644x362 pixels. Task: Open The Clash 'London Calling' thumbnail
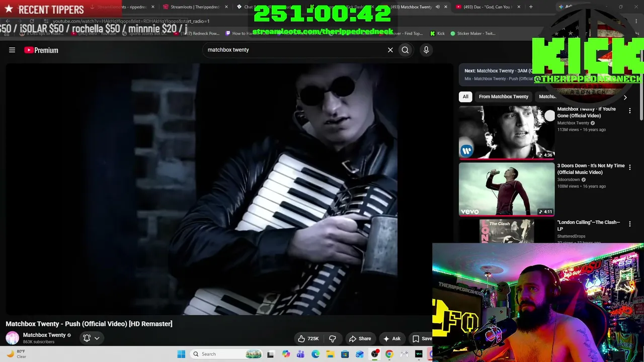point(507,231)
